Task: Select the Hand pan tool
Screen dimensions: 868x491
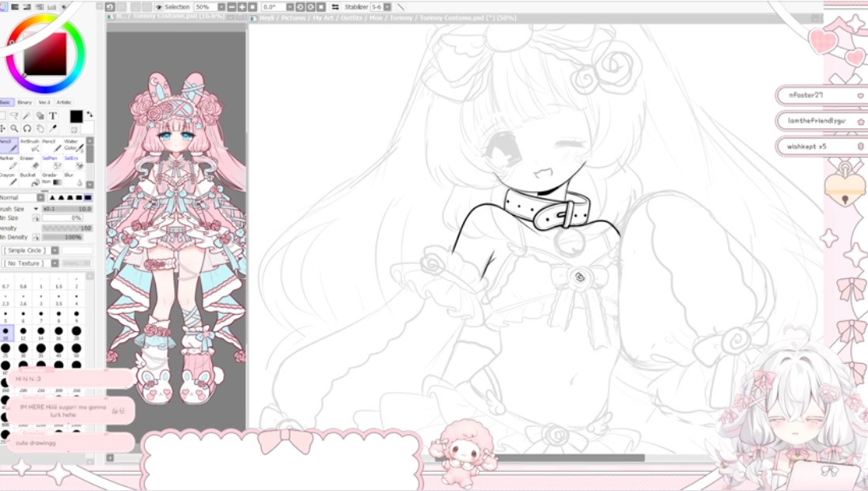Action: 40,128
